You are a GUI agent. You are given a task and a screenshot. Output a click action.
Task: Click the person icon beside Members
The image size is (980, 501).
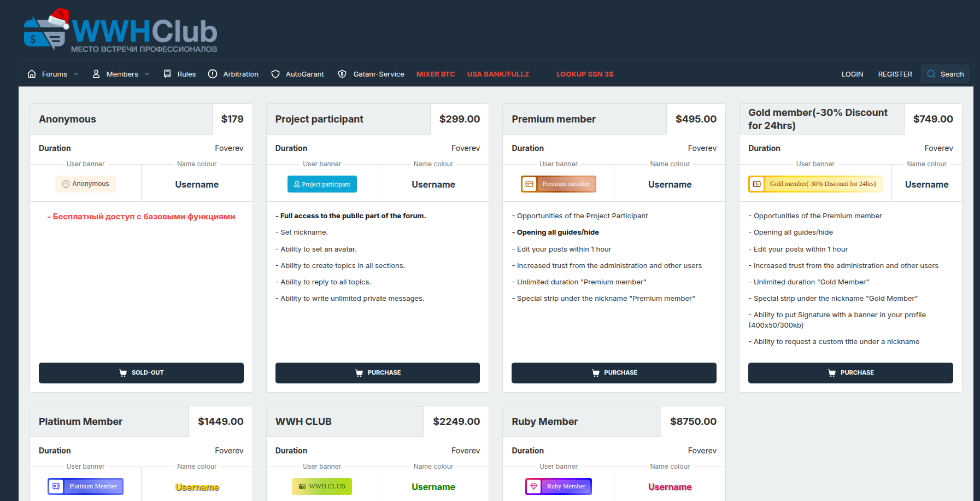pyautogui.click(x=96, y=74)
